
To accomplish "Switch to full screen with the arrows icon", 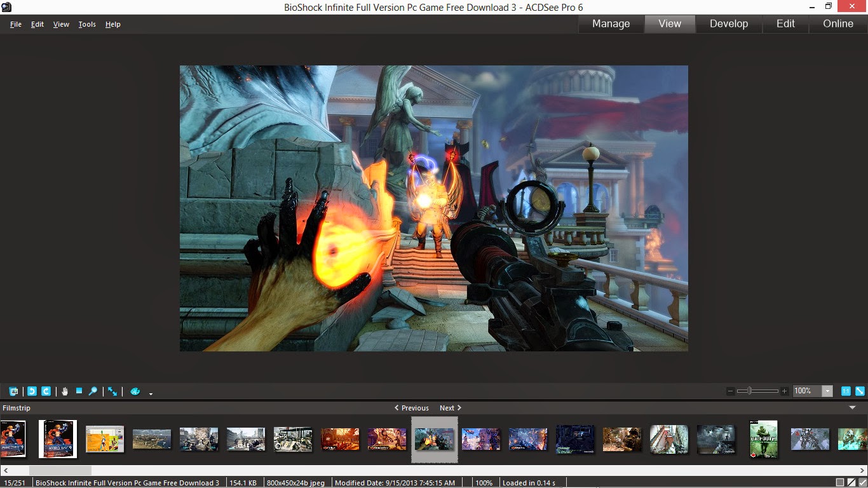I will click(112, 391).
